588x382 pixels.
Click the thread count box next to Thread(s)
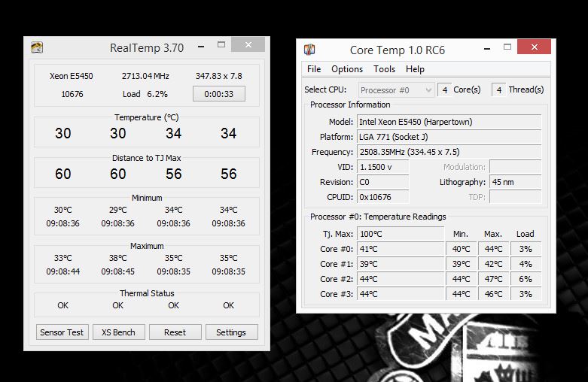click(498, 90)
